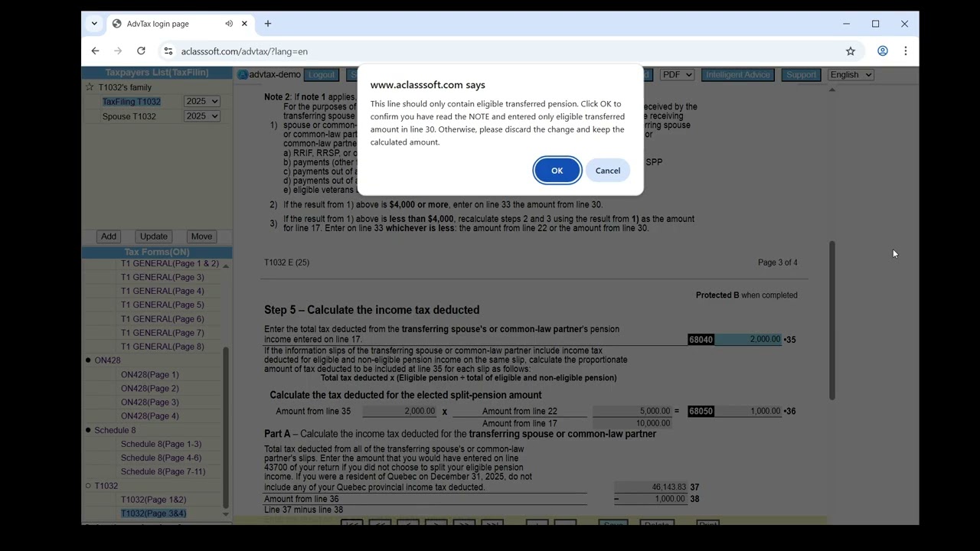Open ON428(Page 1)
Viewport: 980px width, 551px height.
149,374
